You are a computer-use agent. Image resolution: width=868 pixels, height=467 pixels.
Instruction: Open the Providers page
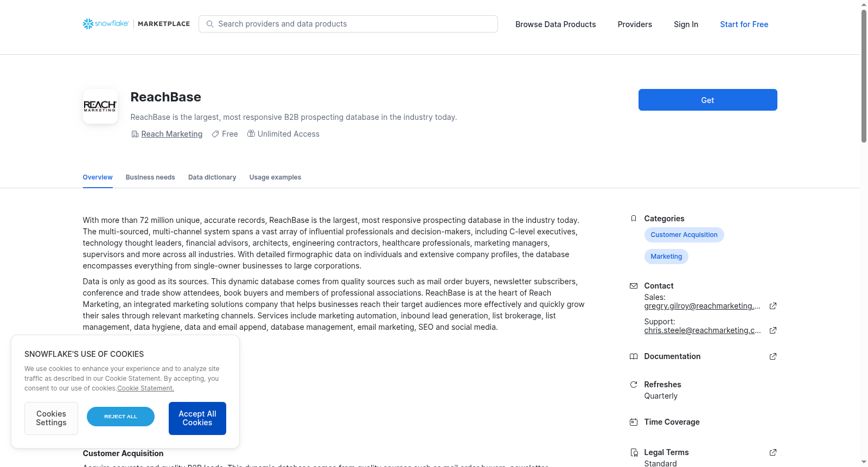tap(635, 24)
